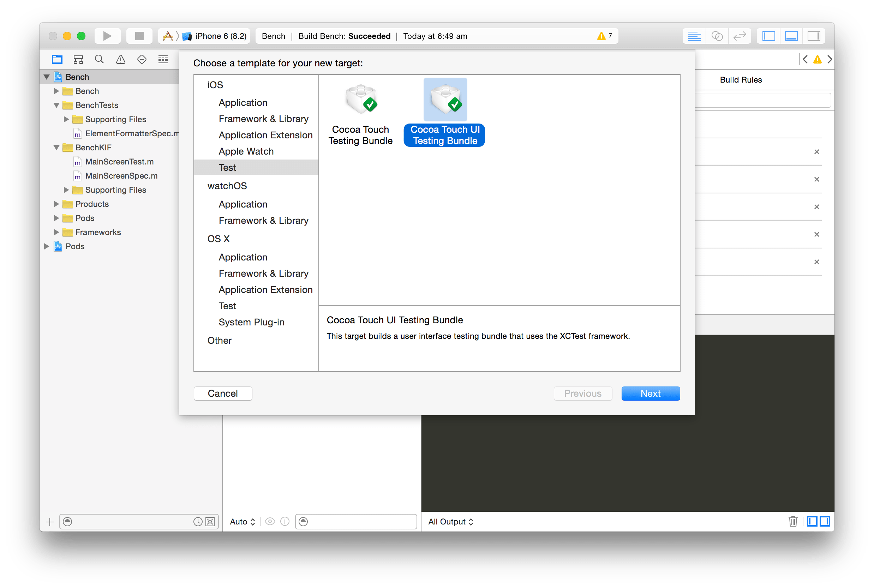874x588 pixels.
Task: Open the Find navigator magnifier
Action: (99, 59)
